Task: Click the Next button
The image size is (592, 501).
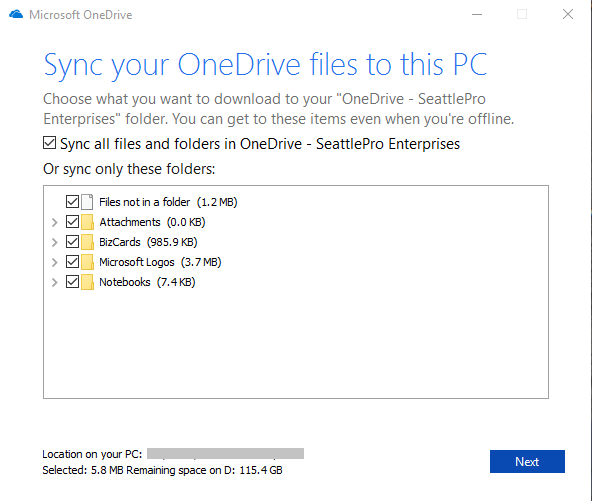Action: (527, 461)
